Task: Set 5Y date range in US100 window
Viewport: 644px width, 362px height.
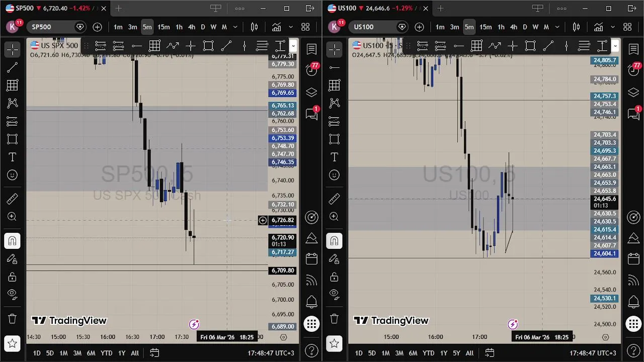Action: (456, 353)
